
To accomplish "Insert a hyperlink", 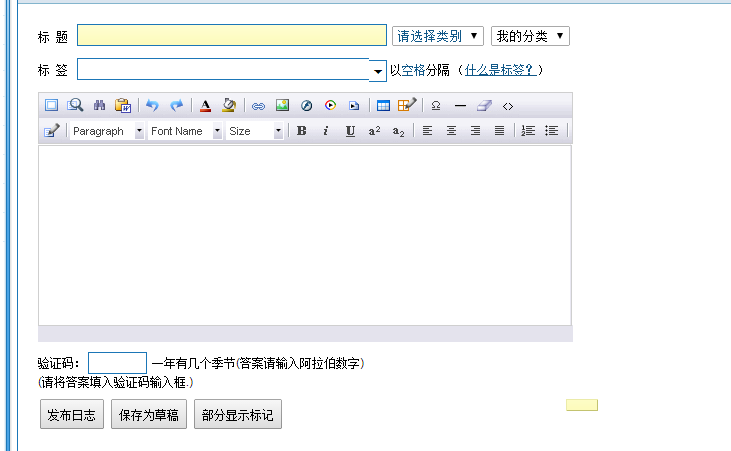I will pos(258,106).
